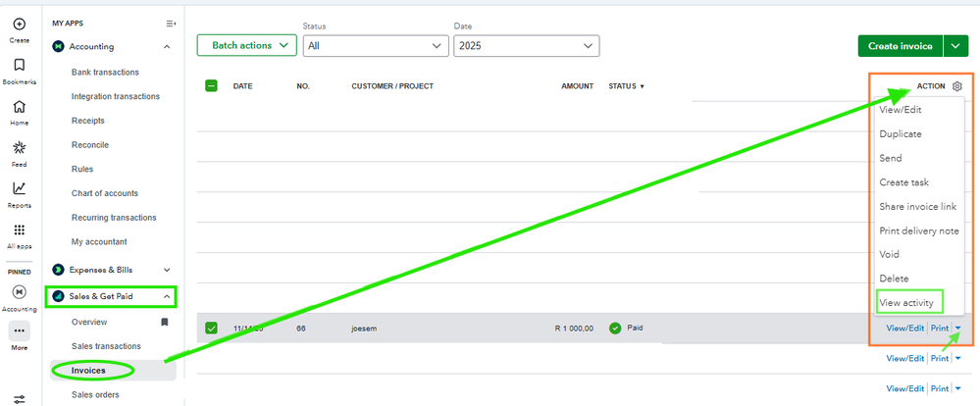The image size is (980, 406).
Task: Open the customize sliders icon at the bottom
Action: (20, 399)
